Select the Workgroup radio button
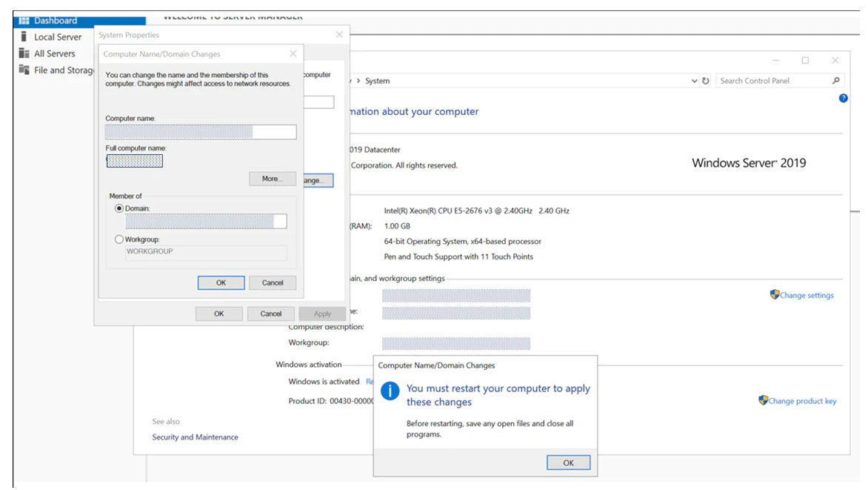The height and width of the screenshot is (490, 868). 119,239
